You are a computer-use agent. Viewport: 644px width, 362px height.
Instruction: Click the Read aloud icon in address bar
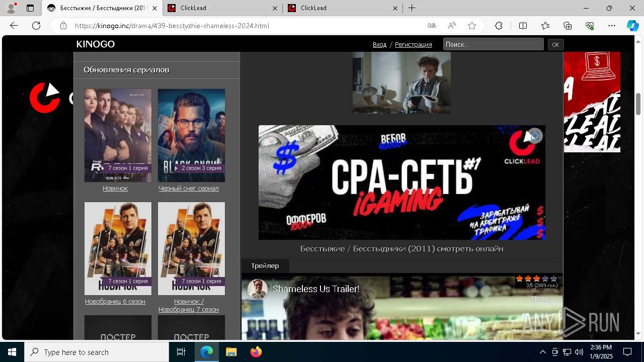pos(452,26)
